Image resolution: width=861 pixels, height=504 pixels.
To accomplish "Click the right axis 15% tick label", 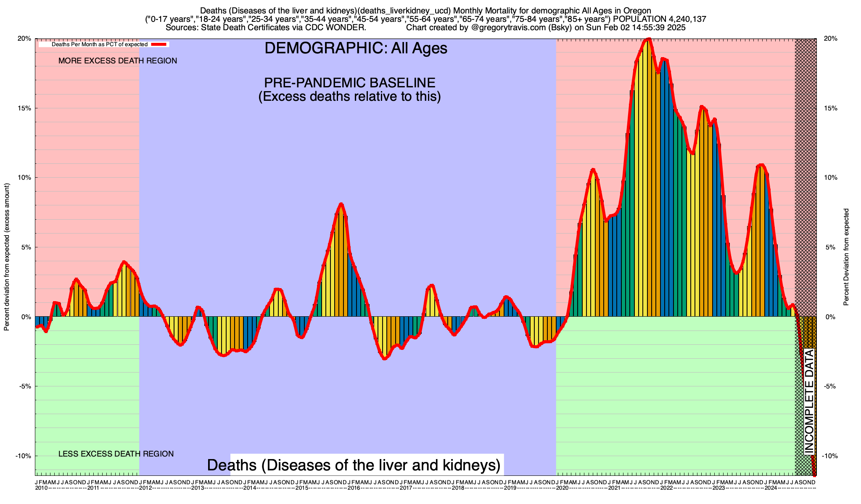I will (831, 108).
